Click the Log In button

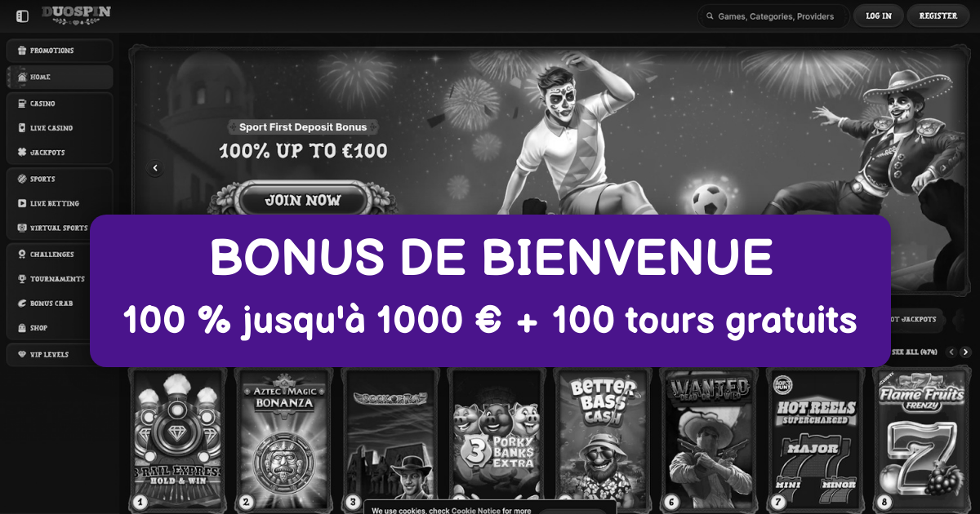879,16
